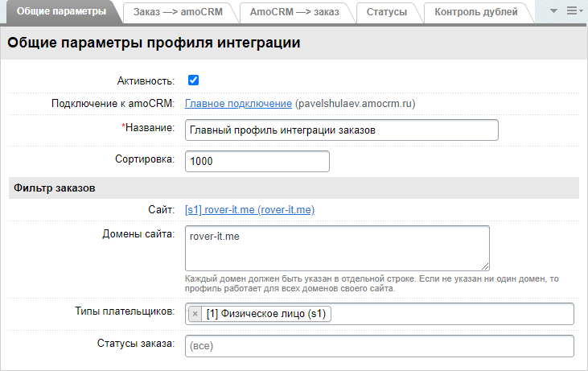
Task: Open the Статусы заказа selector
Action: coord(380,346)
